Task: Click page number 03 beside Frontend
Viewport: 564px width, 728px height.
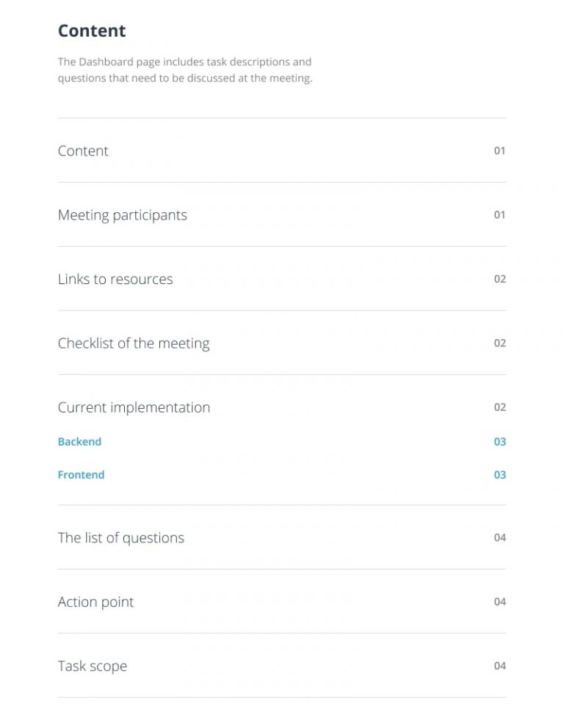Action: [x=499, y=475]
